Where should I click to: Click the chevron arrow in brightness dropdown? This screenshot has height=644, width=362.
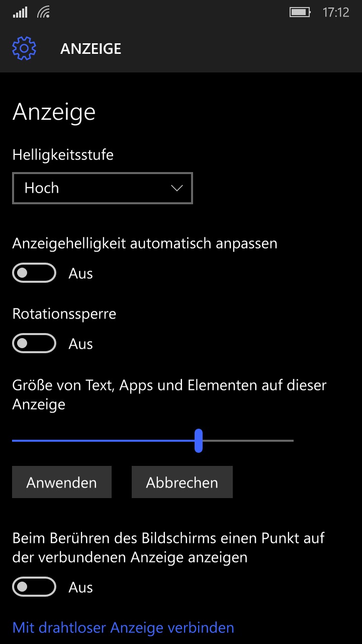coord(177,188)
